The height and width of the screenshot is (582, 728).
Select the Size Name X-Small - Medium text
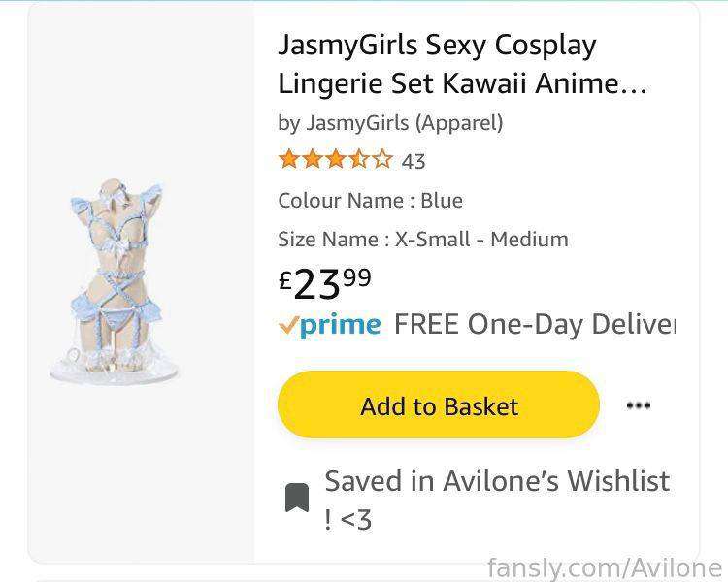coord(423,240)
